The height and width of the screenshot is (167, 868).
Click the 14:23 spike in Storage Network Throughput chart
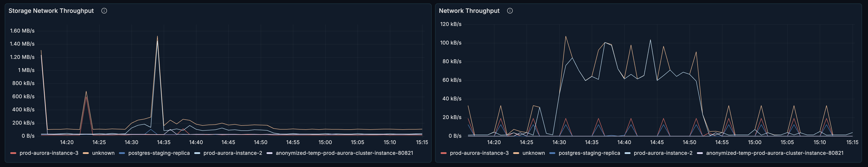pyautogui.click(x=86, y=91)
